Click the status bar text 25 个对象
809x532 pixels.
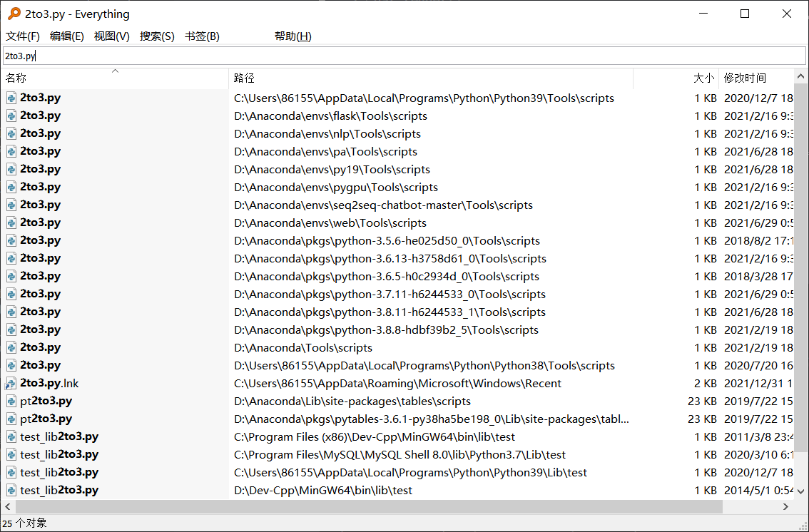tap(24, 523)
